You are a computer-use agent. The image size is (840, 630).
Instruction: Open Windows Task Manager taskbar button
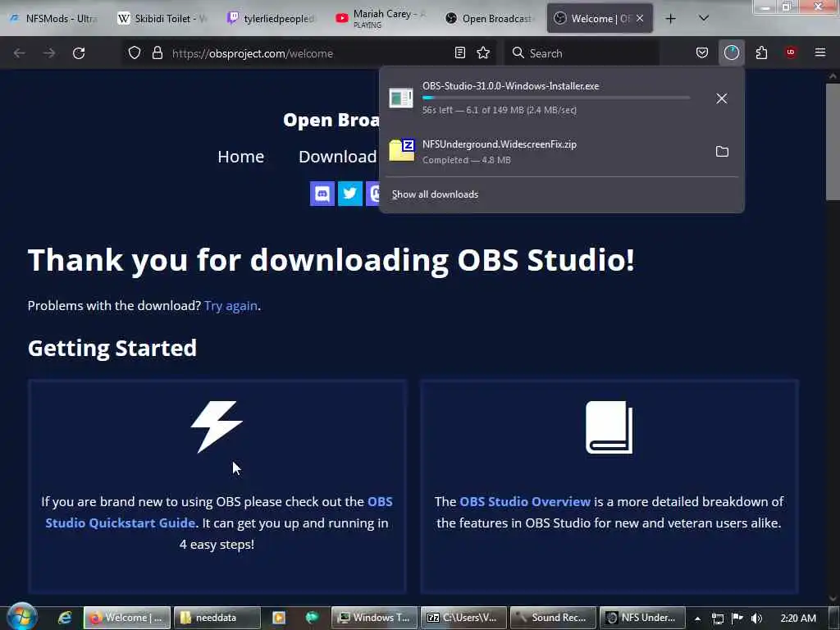click(x=374, y=618)
